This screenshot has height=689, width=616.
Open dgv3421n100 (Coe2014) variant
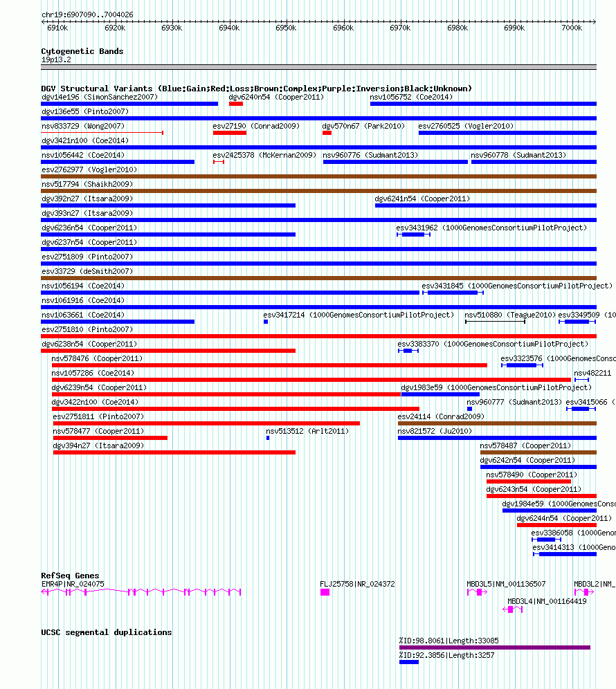click(x=85, y=140)
